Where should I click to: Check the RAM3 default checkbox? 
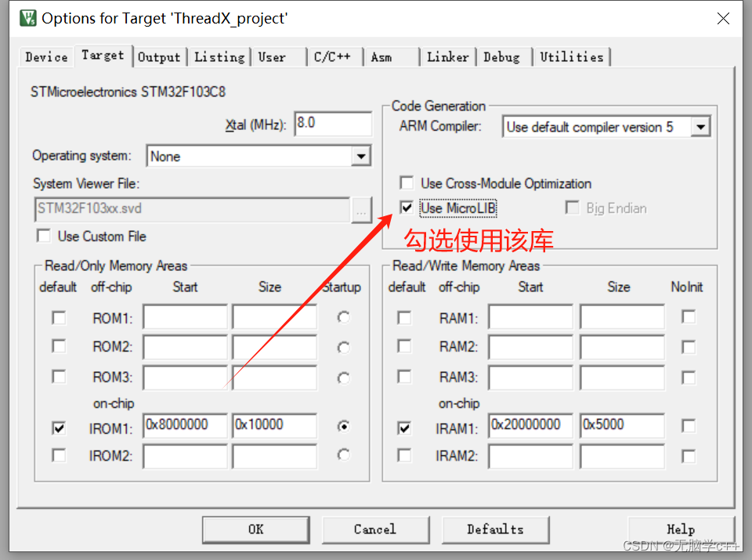[404, 377]
